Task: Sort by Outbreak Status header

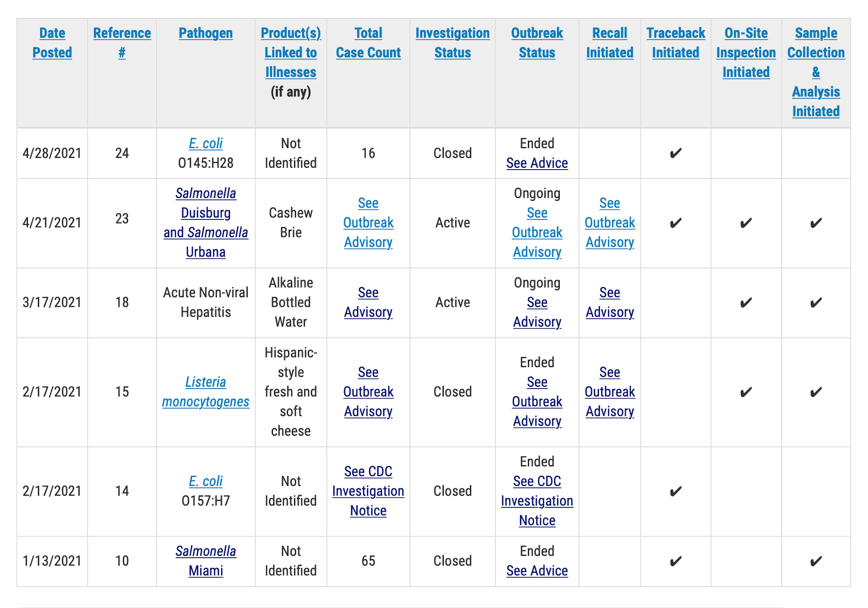Action: click(x=537, y=43)
